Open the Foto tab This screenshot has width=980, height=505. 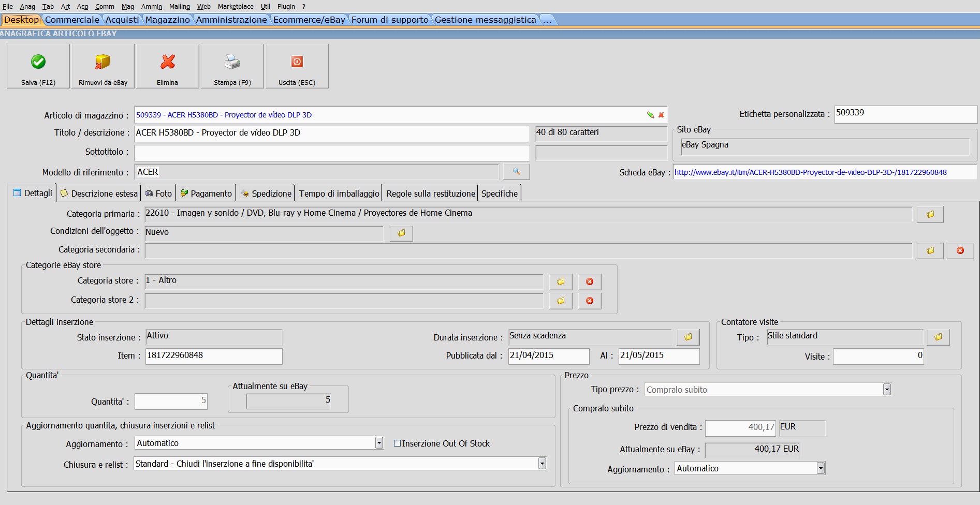pos(158,194)
